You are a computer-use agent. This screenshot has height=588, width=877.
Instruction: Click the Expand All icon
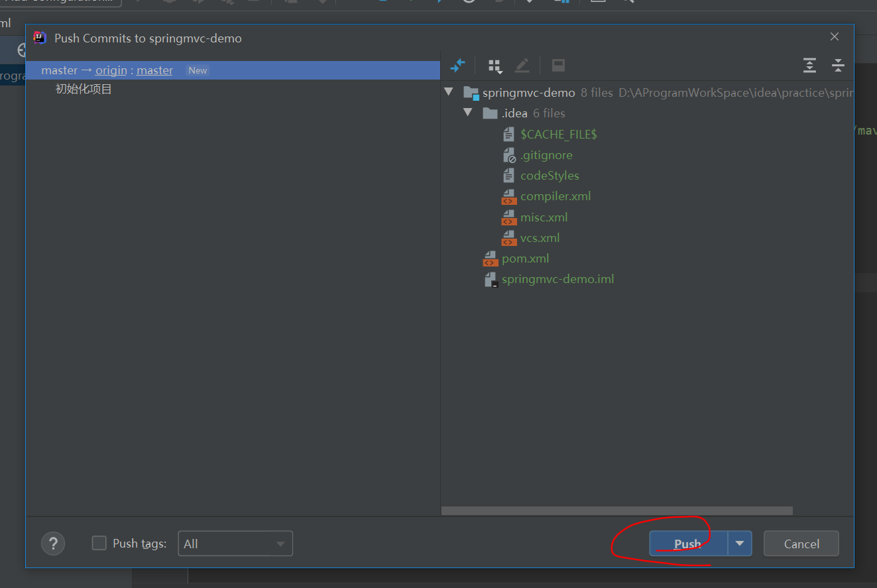click(x=809, y=65)
